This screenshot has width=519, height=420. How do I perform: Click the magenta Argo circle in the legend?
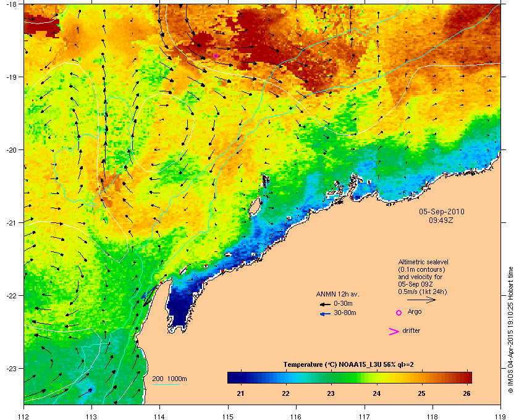coord(399,313)
